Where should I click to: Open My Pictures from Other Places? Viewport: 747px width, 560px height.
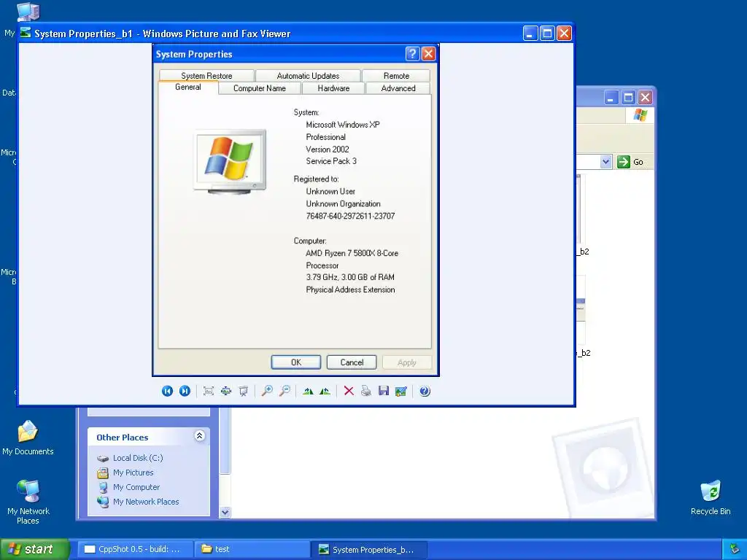click(x=133, y=472)
